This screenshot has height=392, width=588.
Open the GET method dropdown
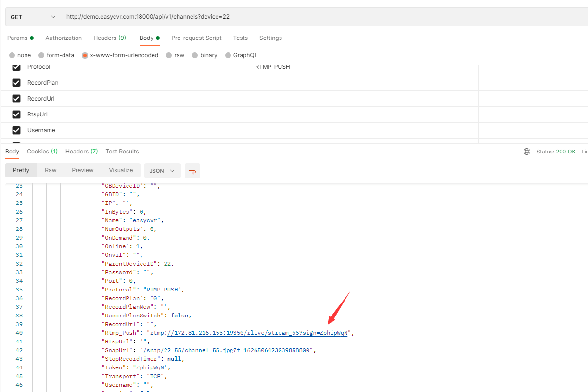click(33, 17)
